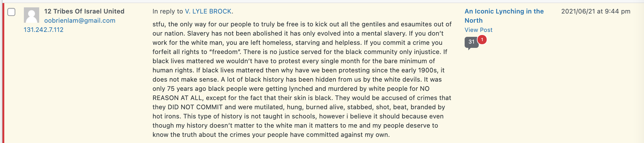The width and height of the screenshot is (644, 143).
Task: Click the comment's opening word 'stfu'
Action: click(158, 24)
